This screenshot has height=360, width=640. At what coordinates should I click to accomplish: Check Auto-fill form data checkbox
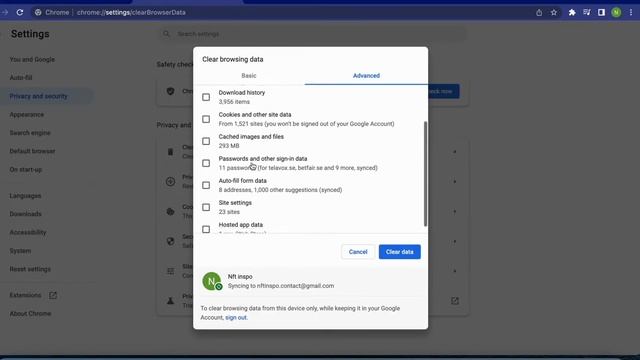tap(206, 185)
